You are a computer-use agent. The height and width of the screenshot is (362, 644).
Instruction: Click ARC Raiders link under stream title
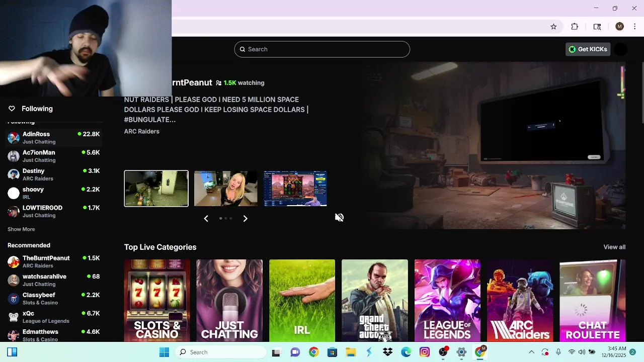[142, 131]
